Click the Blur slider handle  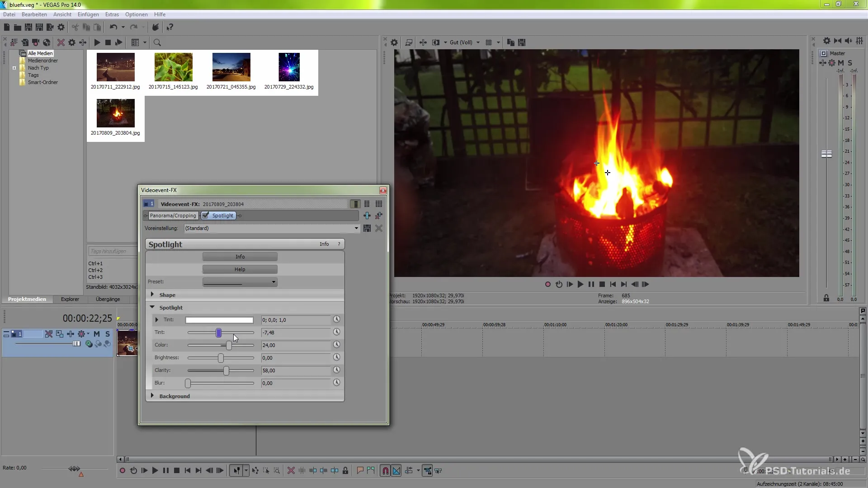click(188, 383)
